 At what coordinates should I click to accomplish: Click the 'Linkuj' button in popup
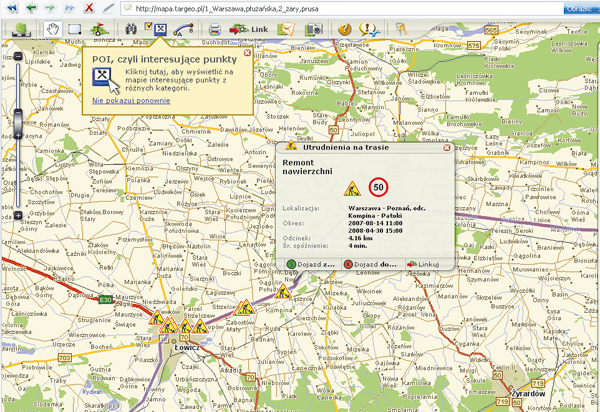point(423,264)
